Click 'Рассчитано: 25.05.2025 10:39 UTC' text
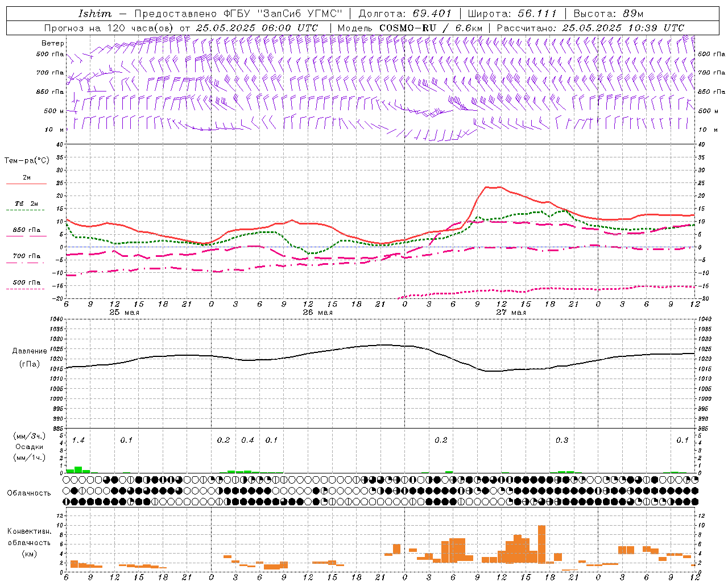Image resolution: width=728 pixels, height=582 pixels. pyautogui.click(x=590, y=28)
